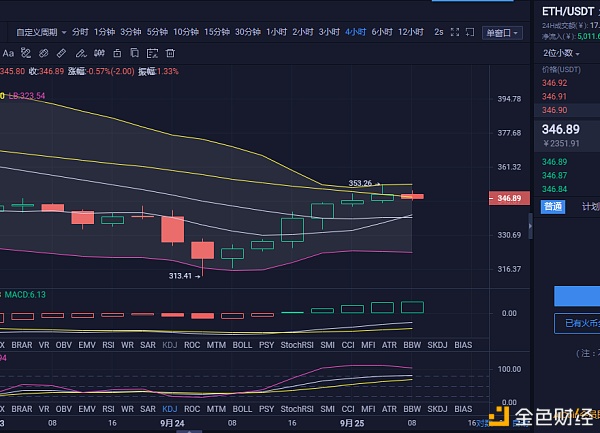The width and height of the screenshot is (600, 433).
Task: Select ROC in the bottom indicator row
Action: click(x=192, y=409)
